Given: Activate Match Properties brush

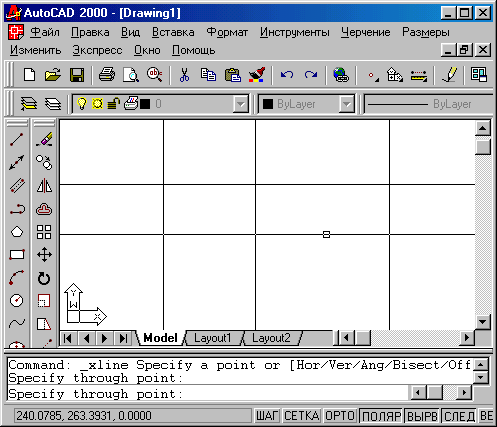Looking at the screenshot, I should [257, 74].
